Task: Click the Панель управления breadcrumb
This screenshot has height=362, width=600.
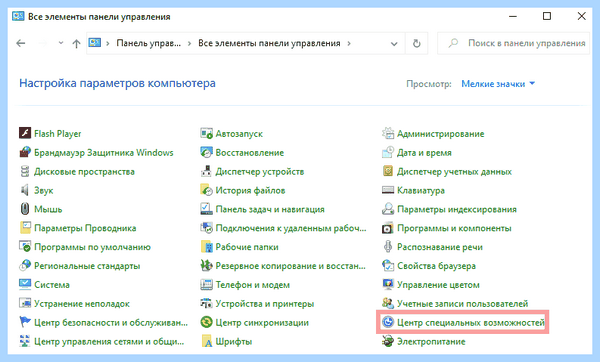Action: 148,43
